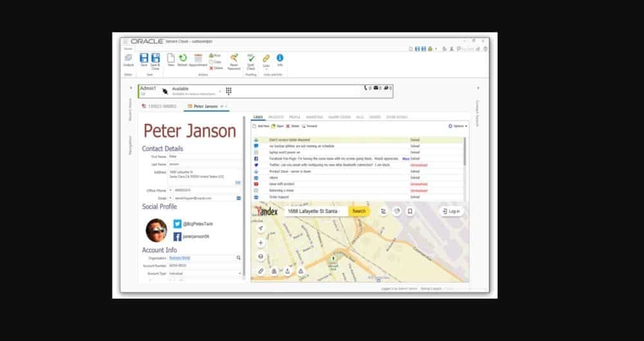Click Open in cases toolbar
Image resolution: width=644 pixels, height=341 pixels.
[278, 126]
